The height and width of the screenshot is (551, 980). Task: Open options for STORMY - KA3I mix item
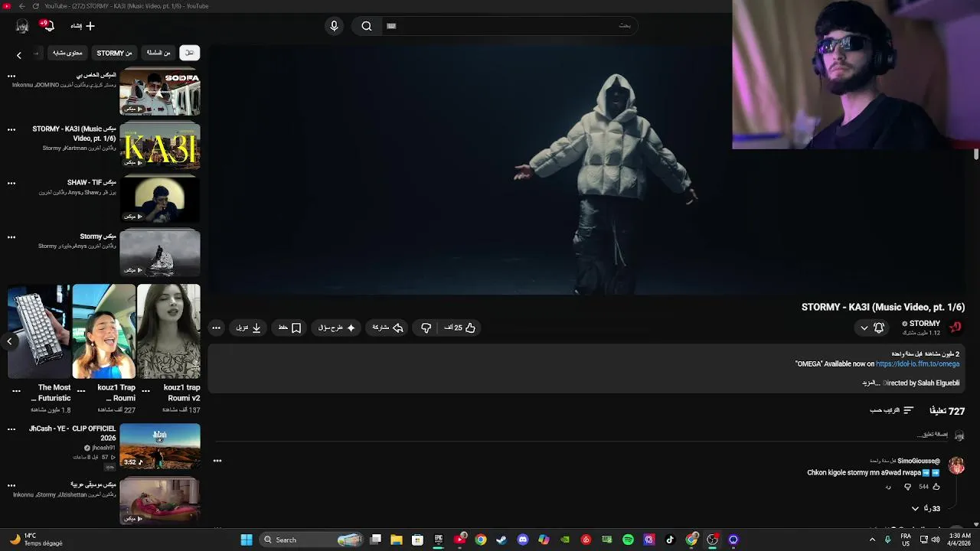tap(11, 130)
